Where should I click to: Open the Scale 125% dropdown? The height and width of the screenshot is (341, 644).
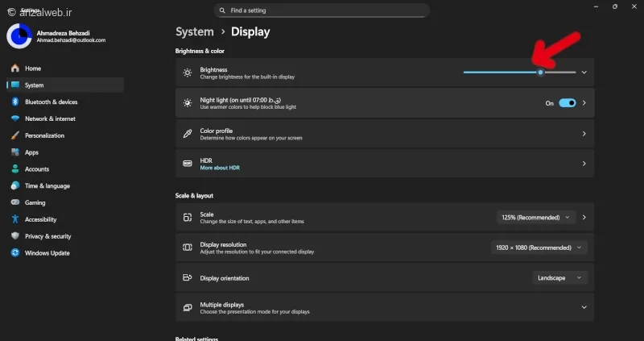[x=536, y=217]
